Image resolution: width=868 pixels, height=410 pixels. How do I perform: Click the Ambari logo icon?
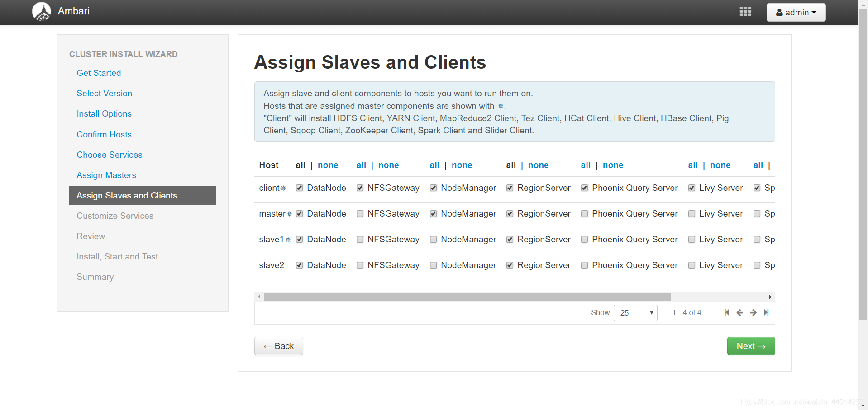pos(42,12)
